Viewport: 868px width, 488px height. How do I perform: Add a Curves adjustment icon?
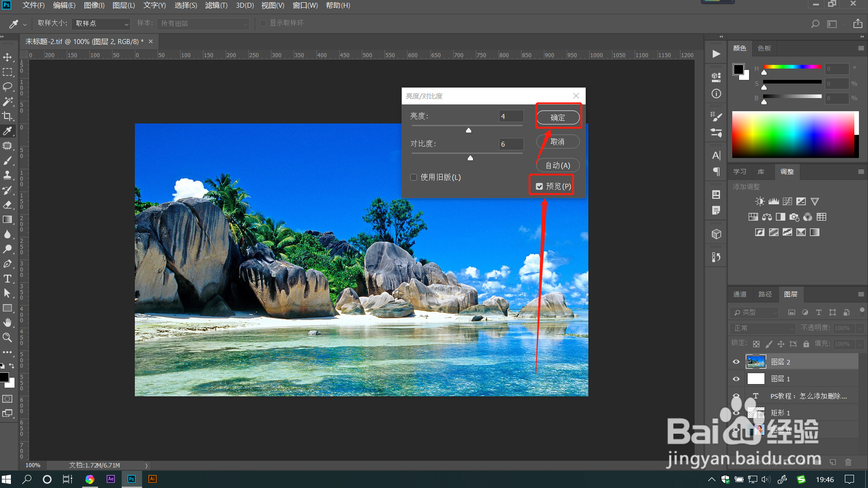787,201
